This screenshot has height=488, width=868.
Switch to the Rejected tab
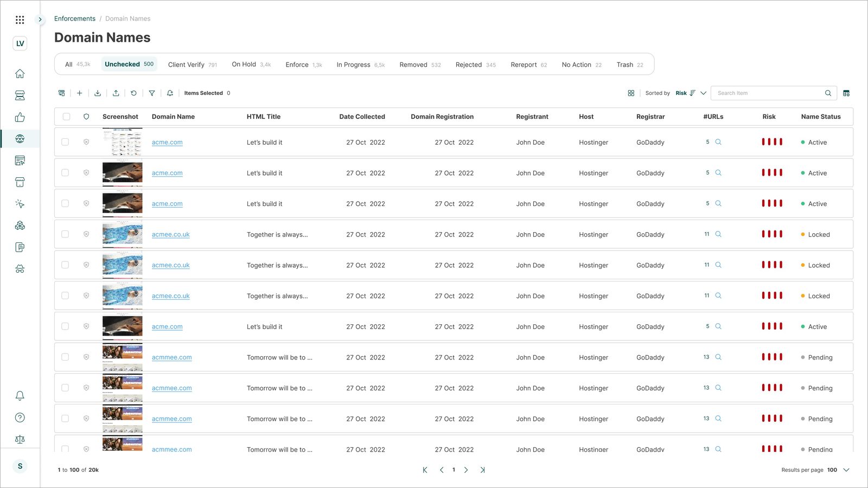pos(476,65)
